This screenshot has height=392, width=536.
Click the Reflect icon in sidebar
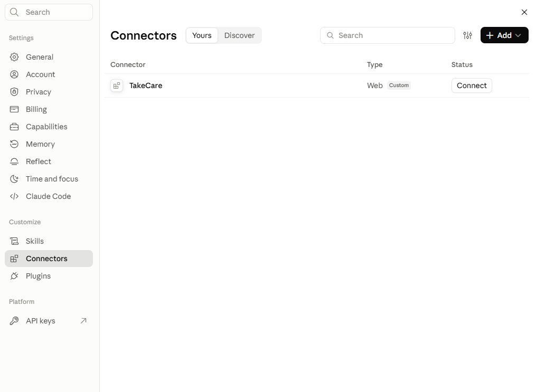click(14, 161)
